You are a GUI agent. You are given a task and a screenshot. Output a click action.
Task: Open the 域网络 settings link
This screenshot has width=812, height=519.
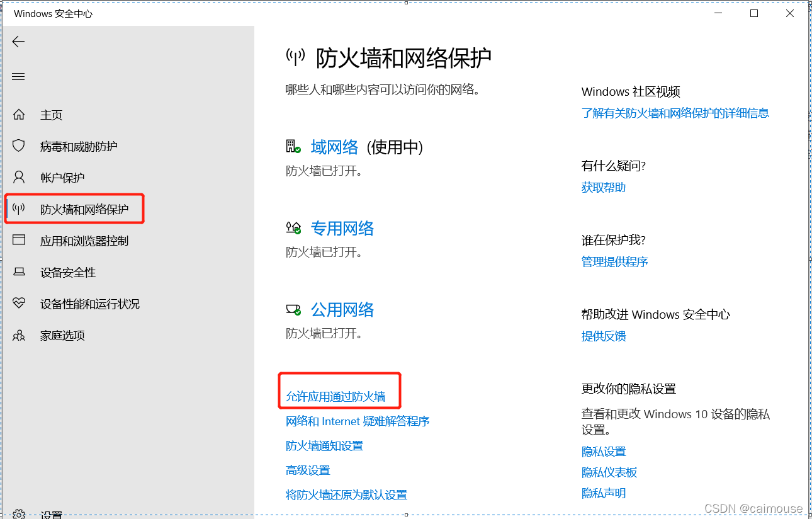click(x=334, y=147)
